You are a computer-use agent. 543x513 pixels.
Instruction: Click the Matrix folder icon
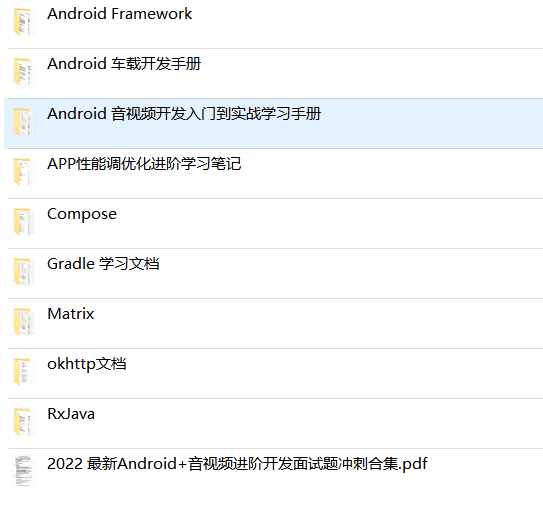[x=24, y=322]
